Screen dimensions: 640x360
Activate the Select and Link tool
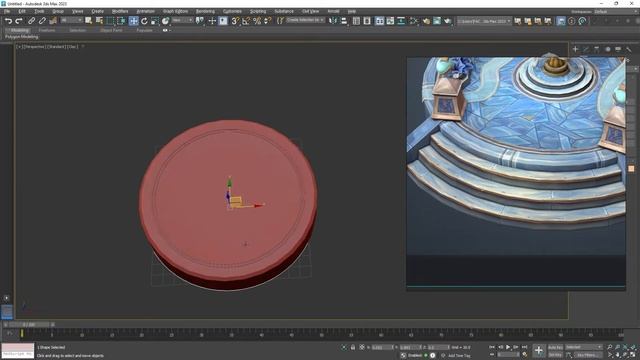(x=31, y=21)
